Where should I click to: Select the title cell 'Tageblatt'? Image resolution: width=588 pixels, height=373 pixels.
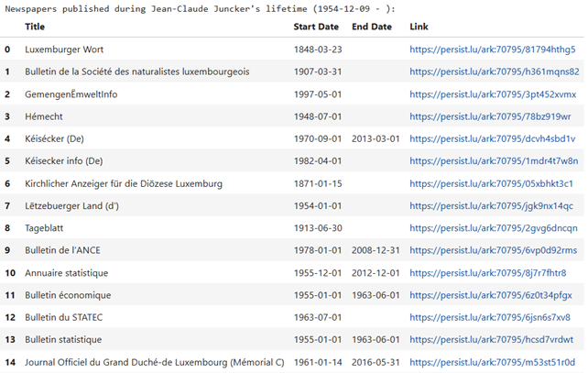pos(44,228)
